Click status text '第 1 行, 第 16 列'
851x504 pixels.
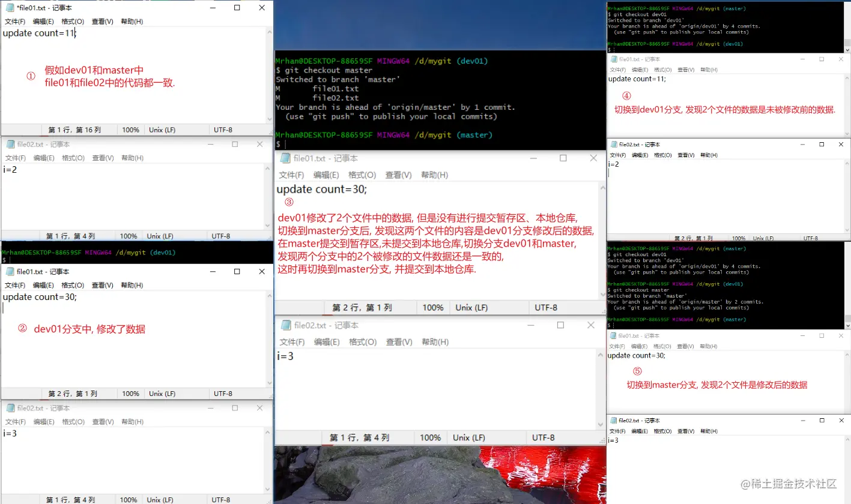point(75,130)
